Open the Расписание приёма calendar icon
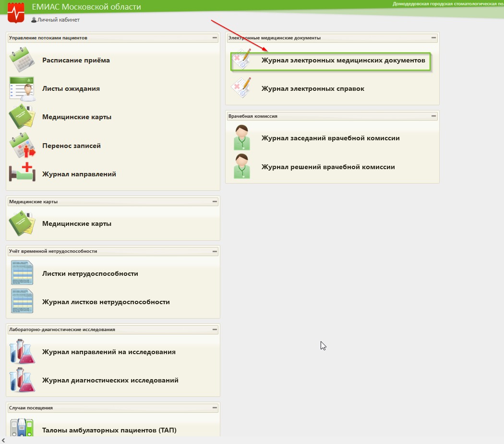 click(x=22, y=60)
